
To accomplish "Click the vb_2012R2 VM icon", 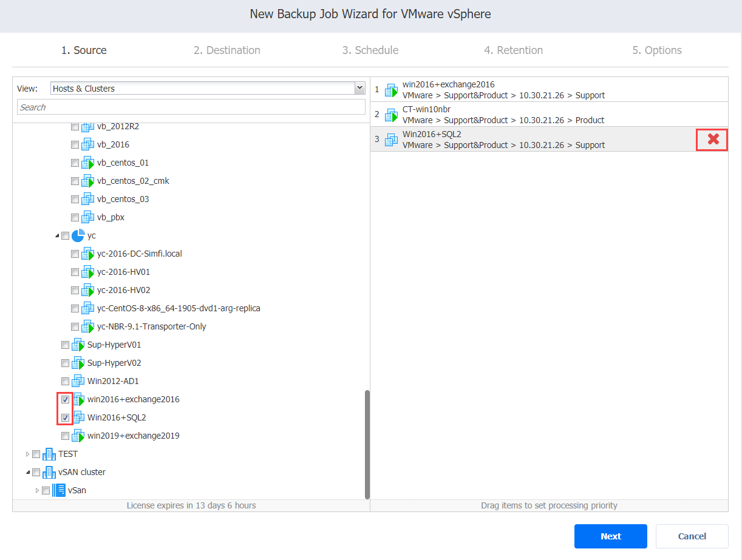I will pos(87,126).
